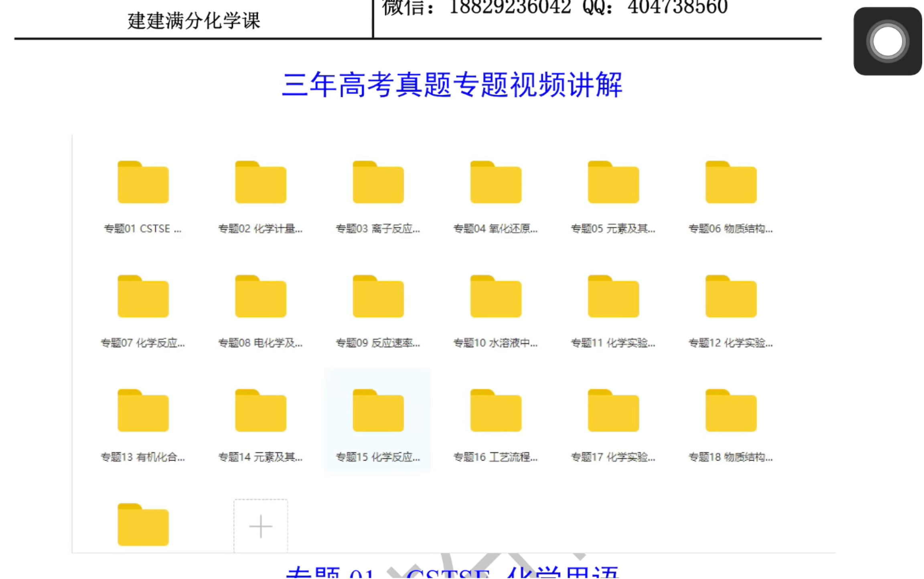
Task: Click the 专题03 离子反应... label text
Action: [378, 229]
